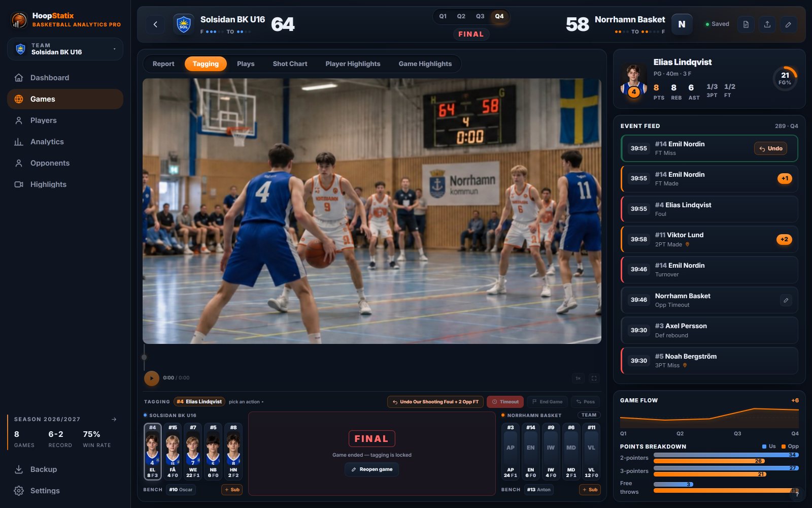Open Settings in the sidebar
This screenshot has height=508, width=812.
coord(65,491)
